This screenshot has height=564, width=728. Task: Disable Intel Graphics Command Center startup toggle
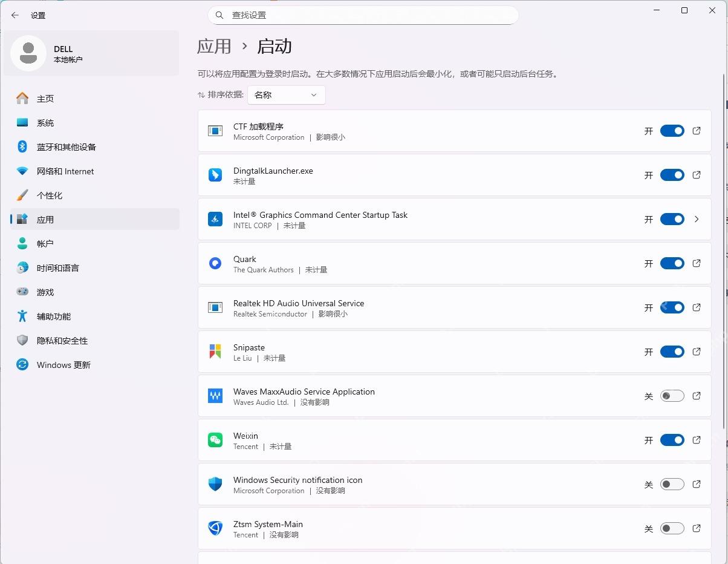pos(672,219)
